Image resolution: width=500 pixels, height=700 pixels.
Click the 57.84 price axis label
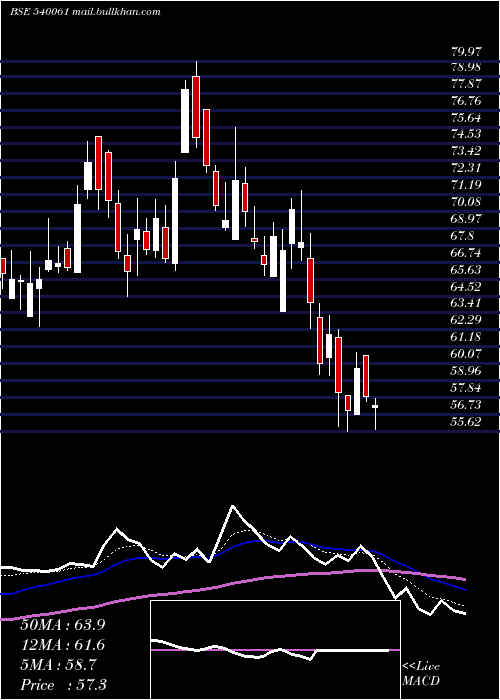click(467, 388)
